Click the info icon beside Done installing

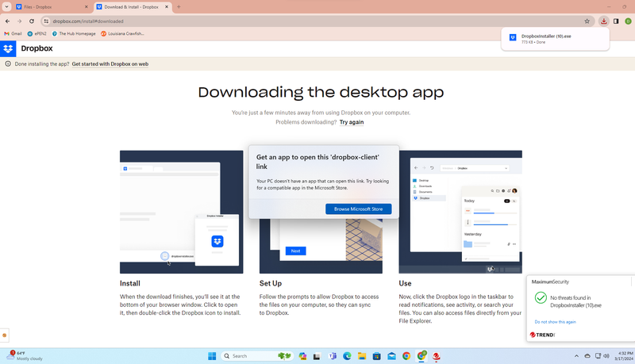pos(8,64)
